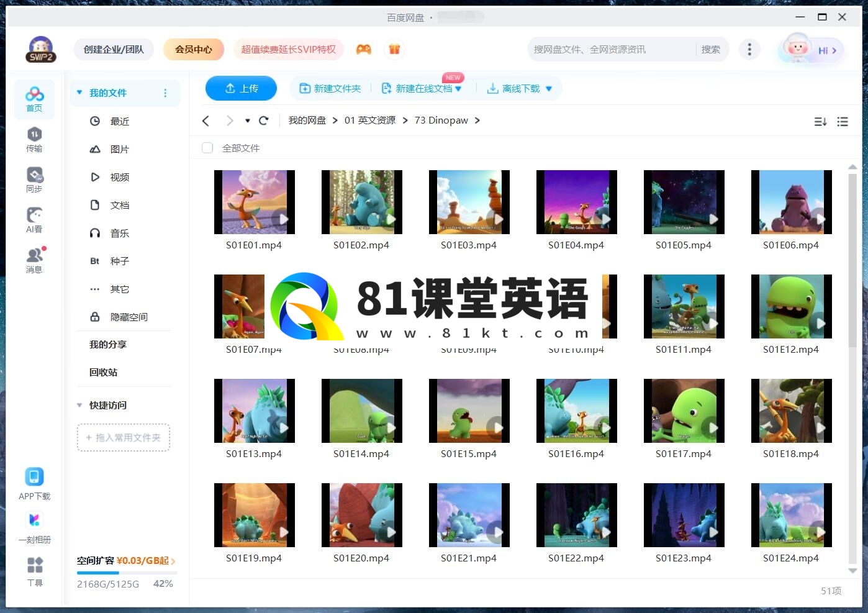This screenshot has height=613, width=868.
Task: Select the S01E24.mp4 file name
Action: (x=791, y=558)
